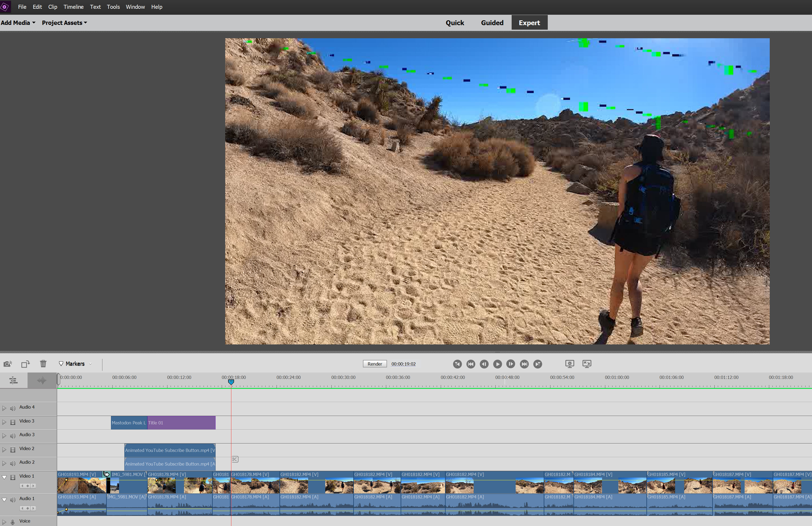Select the rotate clip icon
Viewport: 812px width, 526px height.
pos(25,364)
